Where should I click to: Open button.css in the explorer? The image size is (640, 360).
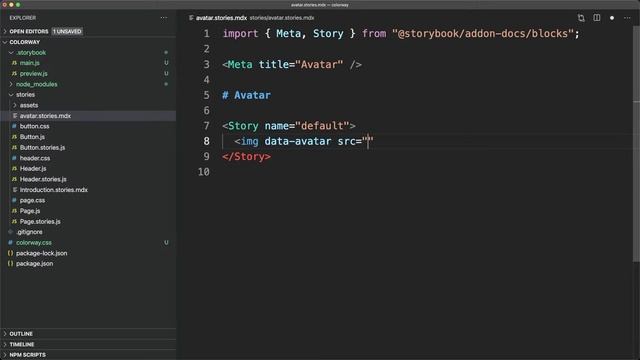[34, 126]
